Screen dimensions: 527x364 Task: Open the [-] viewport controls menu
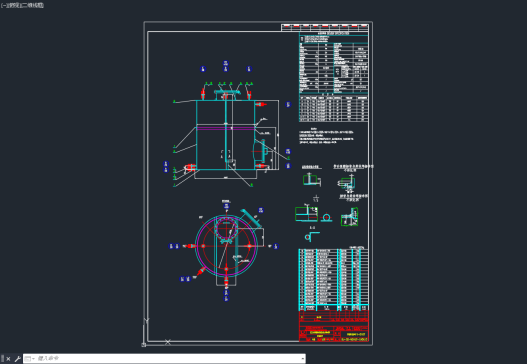point(3,5)
